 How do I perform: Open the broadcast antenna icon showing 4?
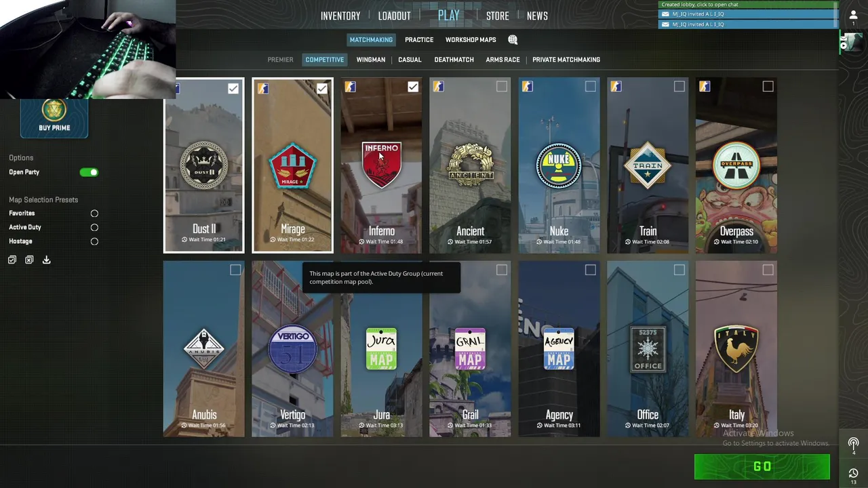853,444
